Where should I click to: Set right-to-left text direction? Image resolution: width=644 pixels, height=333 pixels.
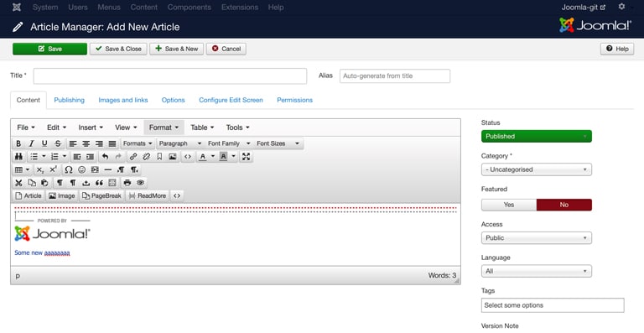[x=134, y=170]
